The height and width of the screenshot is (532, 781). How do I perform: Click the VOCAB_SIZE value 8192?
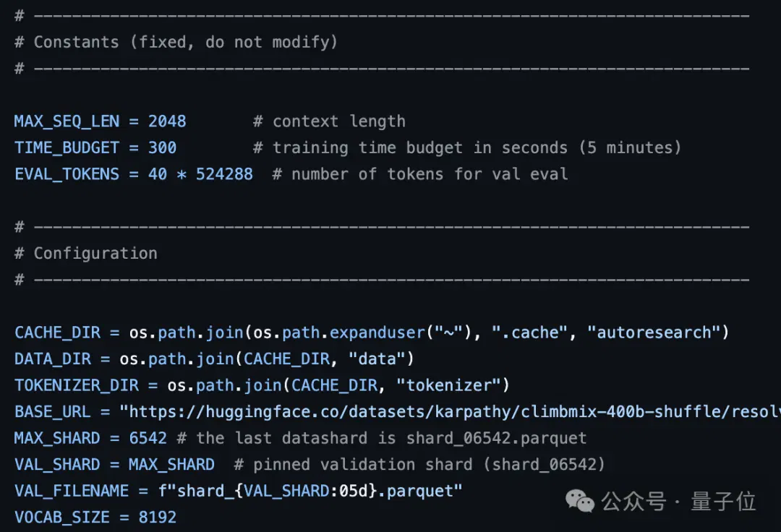(x=158, y=517)
